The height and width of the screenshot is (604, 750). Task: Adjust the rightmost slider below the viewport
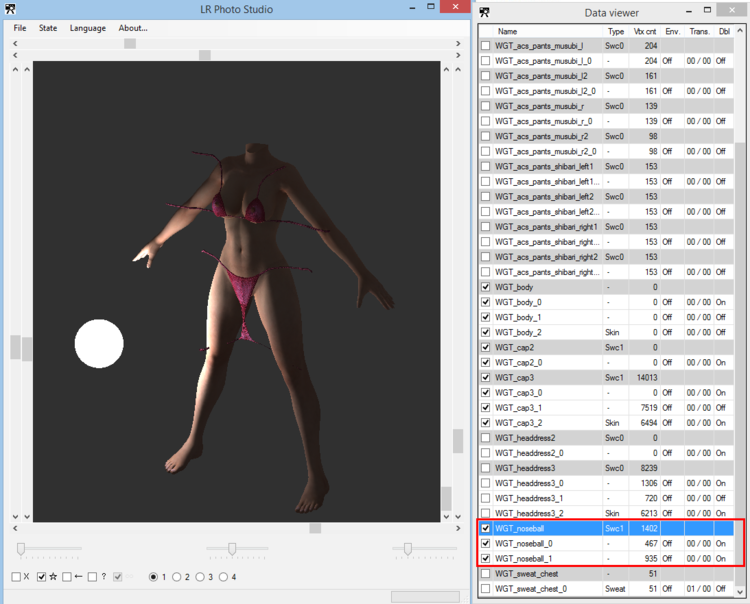click(x=408, y=549)
